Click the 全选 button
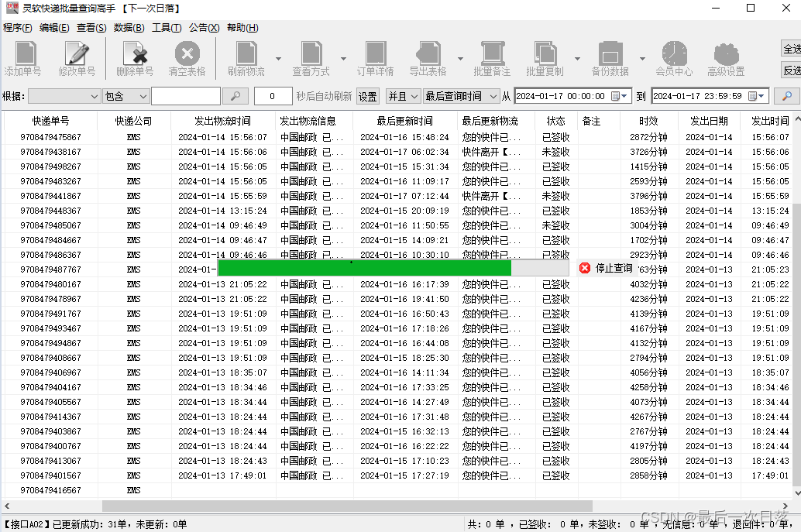 click(x=791, y=49)
